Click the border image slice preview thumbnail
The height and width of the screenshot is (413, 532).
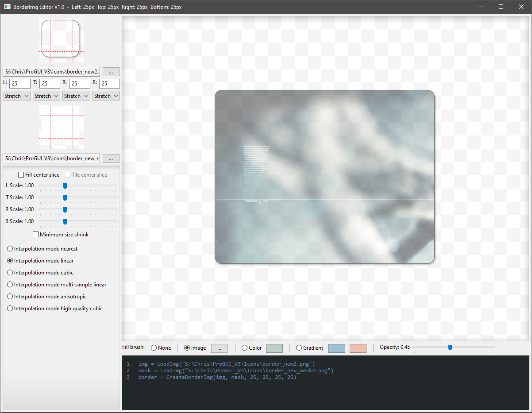[x=62, y=40]
